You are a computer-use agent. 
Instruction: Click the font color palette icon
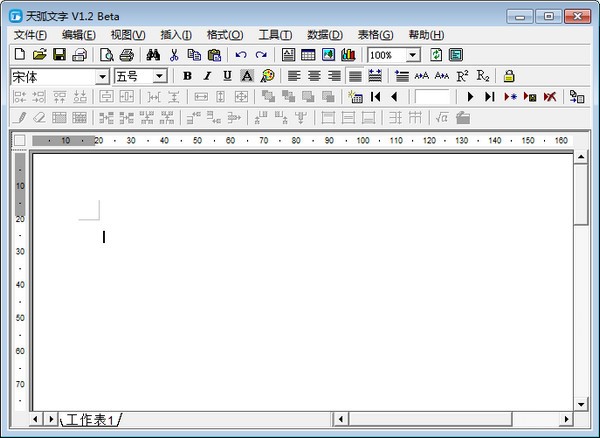point(267,76)
